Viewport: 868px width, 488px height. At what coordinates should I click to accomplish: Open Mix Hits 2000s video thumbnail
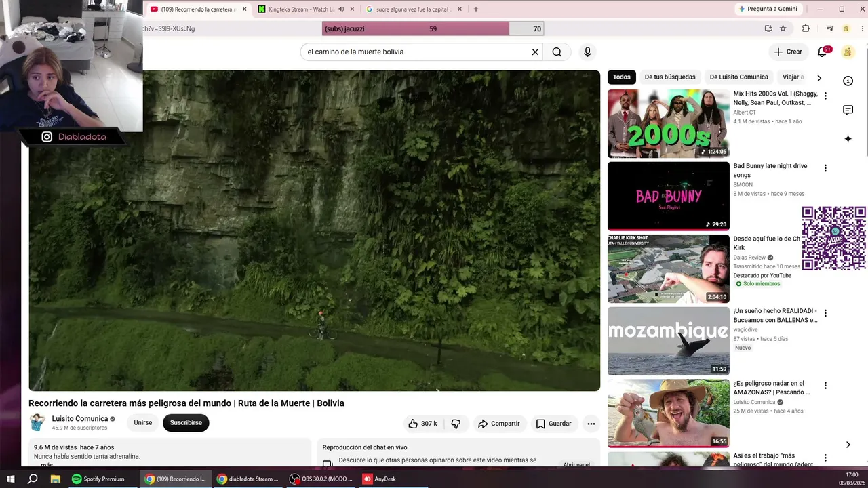pyautogui.click(x=669, y=123)
